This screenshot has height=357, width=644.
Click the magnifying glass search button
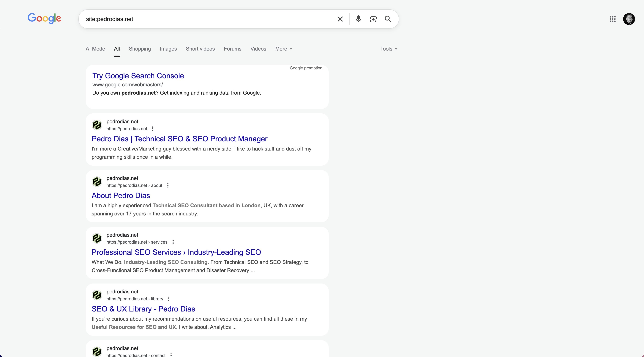388,19
